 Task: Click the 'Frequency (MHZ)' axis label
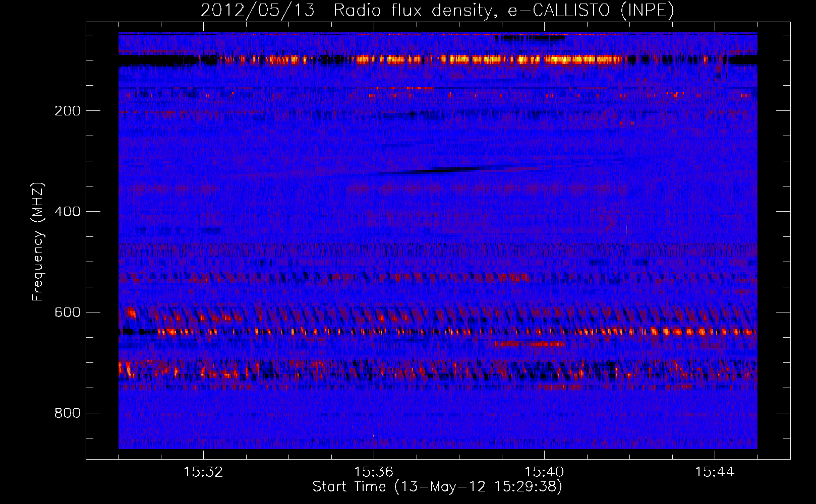tap(38, 242)
